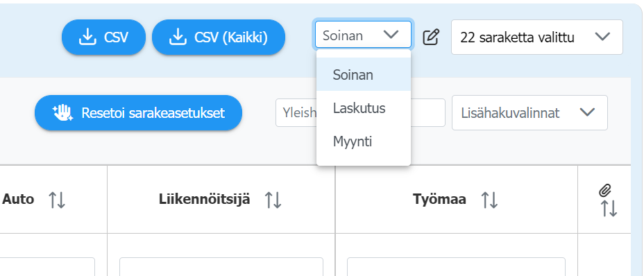Sort by the Auto column arrows

57,200
